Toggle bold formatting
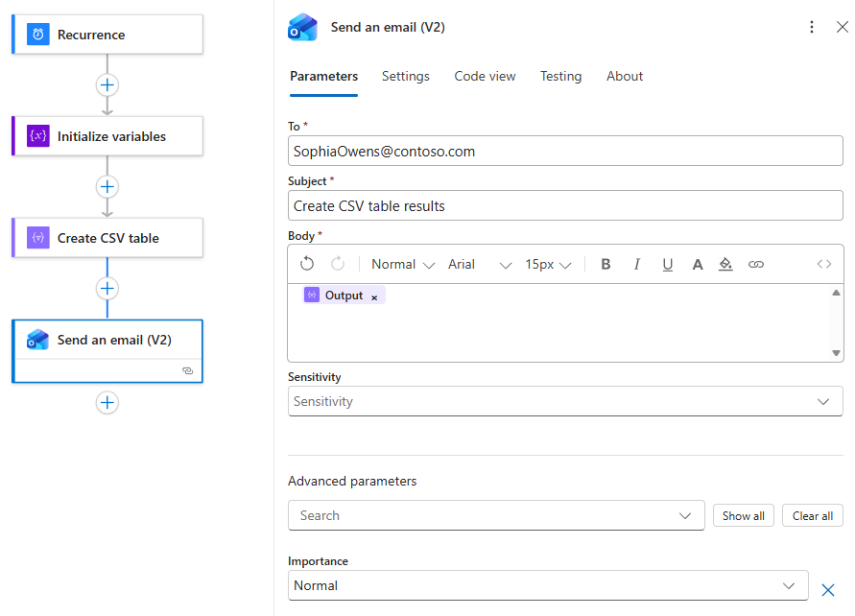This screenshot has height=616, width=855. click(606, 265)
